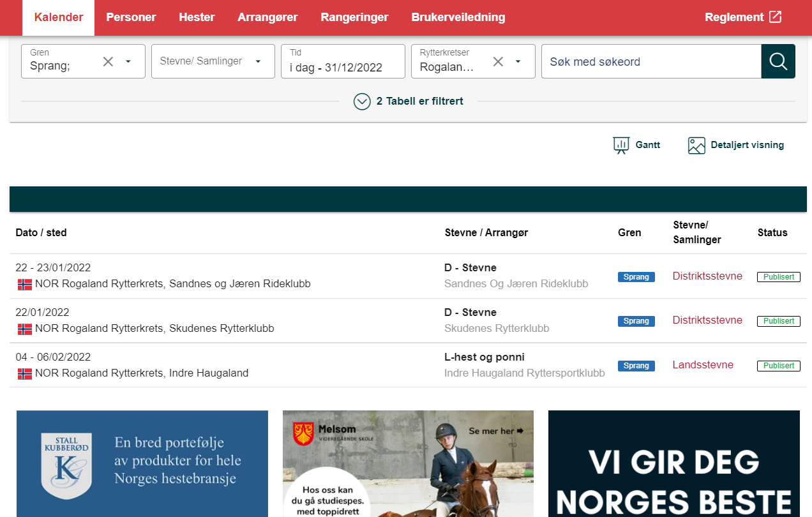812x517 pixels.
Task: Switch to the Hester tab
Action: pyautogui.click(x=197, y=17)
